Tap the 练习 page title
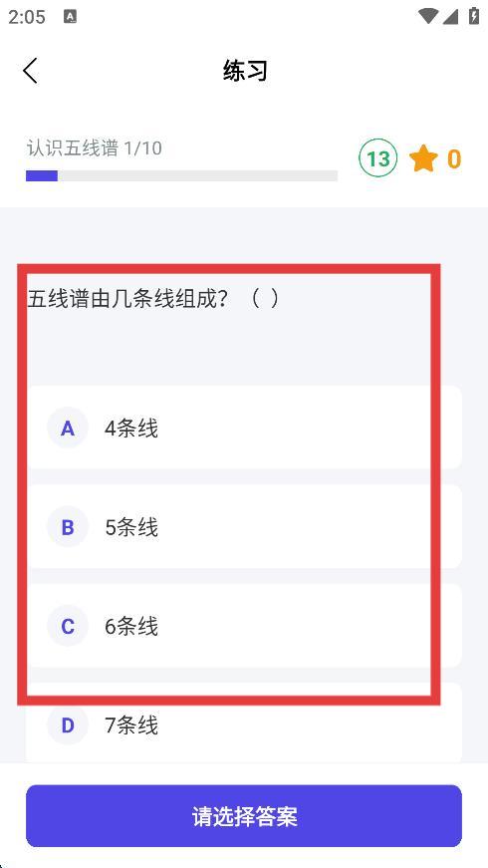Viewport: 488px width, 868px height. click(x=245, y=71)
